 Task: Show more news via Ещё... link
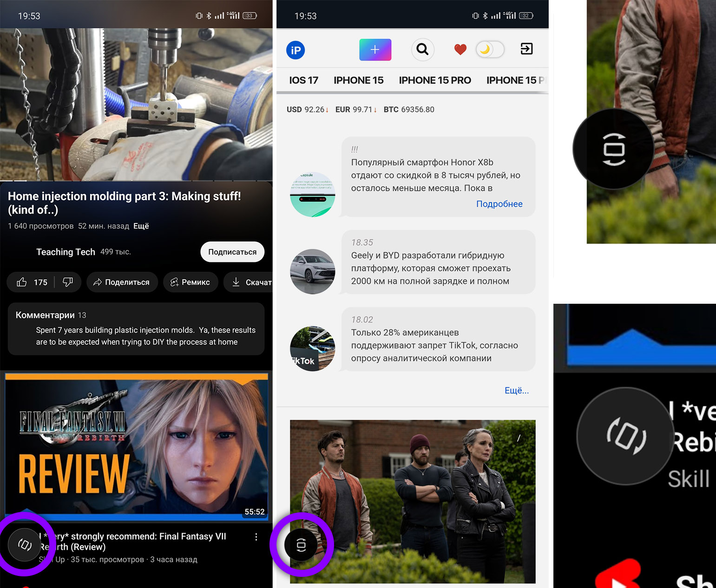point(517,391)
